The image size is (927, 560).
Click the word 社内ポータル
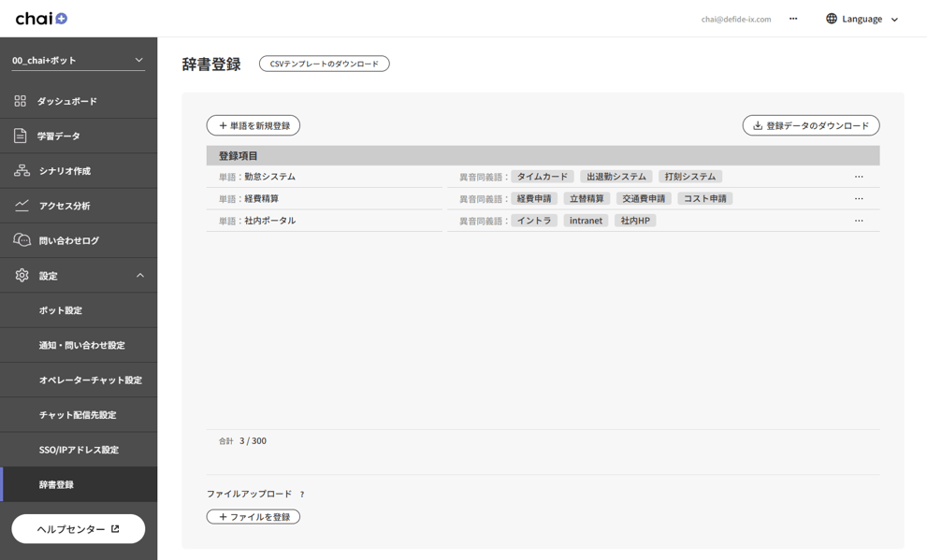[270, 221]
